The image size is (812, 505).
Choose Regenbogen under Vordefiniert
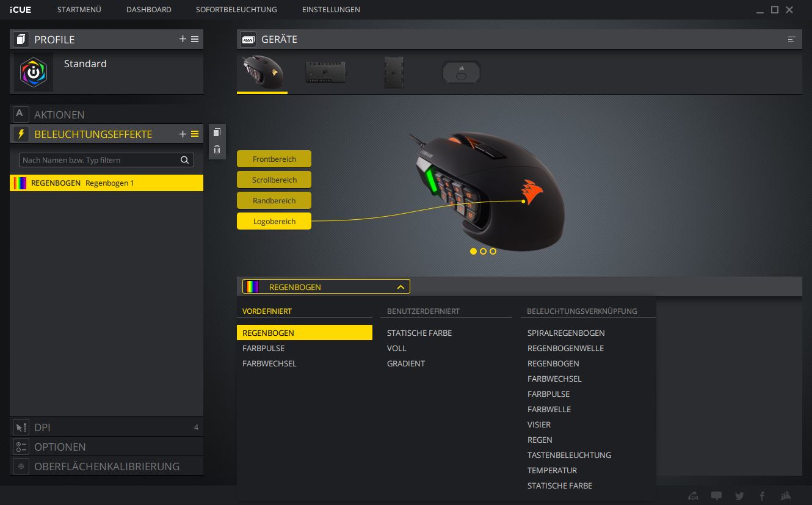point(305,333)
